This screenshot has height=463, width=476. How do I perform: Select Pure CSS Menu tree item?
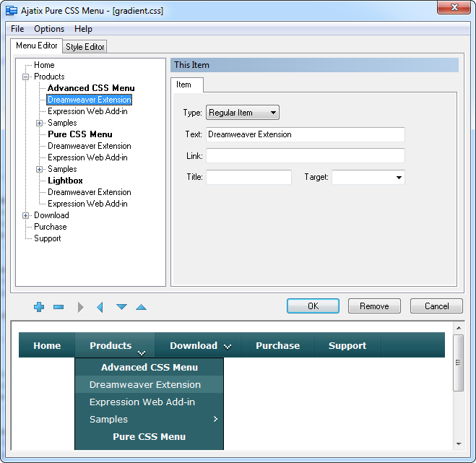80,134
